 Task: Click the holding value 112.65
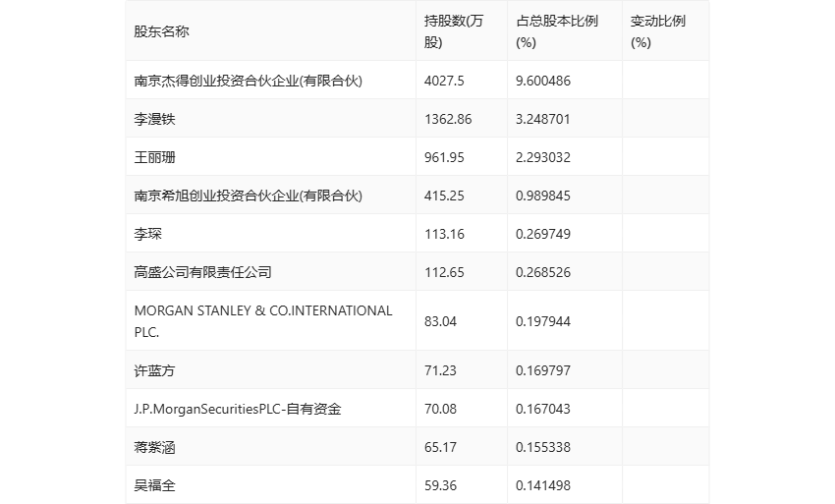444,272
